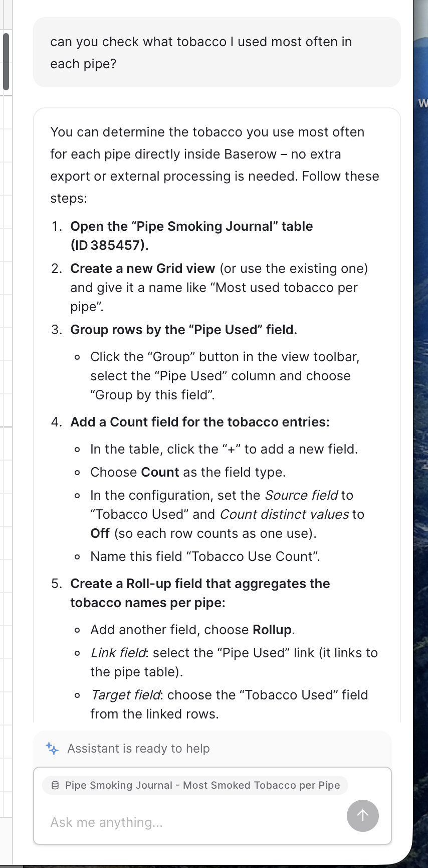Click the italic "Link field" label
The image size is (428, 868).
coord(118,653)
